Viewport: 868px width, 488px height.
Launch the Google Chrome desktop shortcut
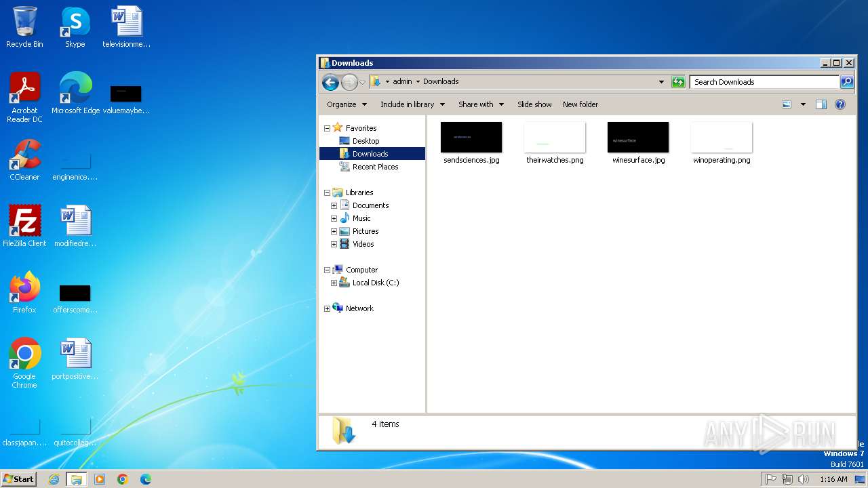pos(24,363)
